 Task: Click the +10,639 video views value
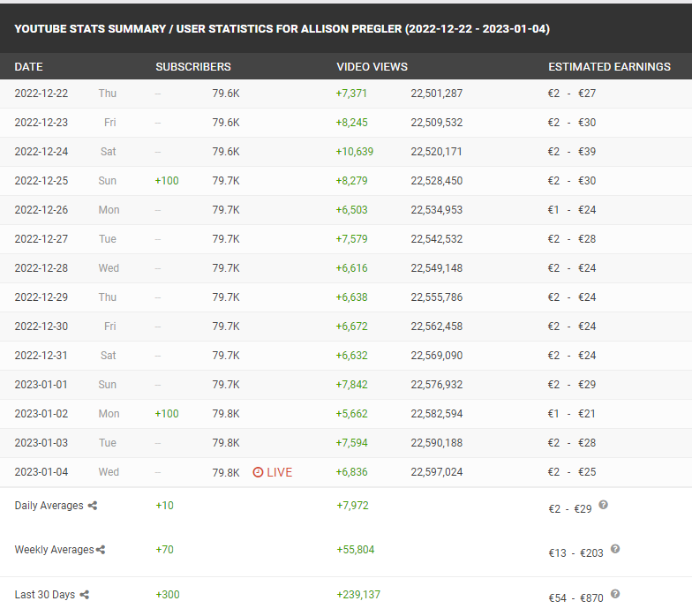point(355,152)
